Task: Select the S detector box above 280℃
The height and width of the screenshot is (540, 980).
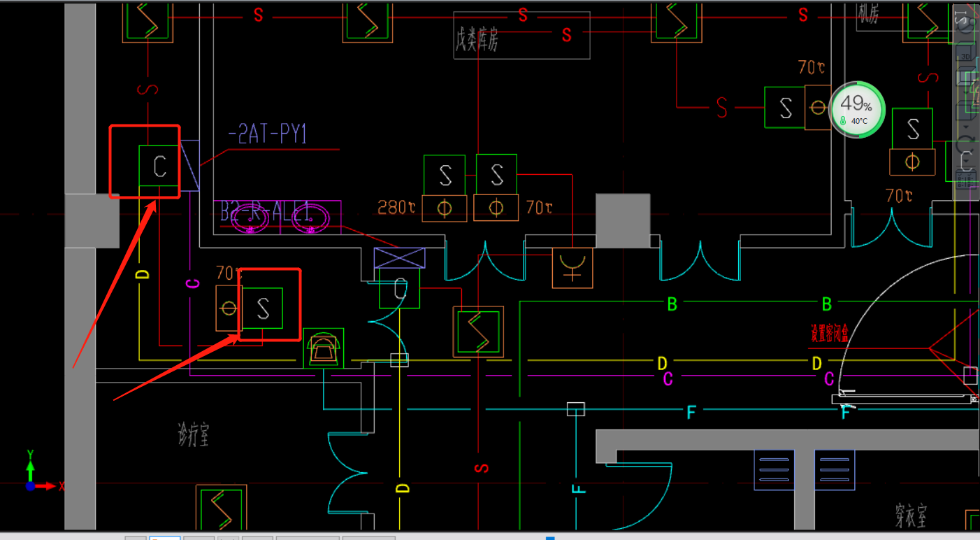Action: point(445,175)
